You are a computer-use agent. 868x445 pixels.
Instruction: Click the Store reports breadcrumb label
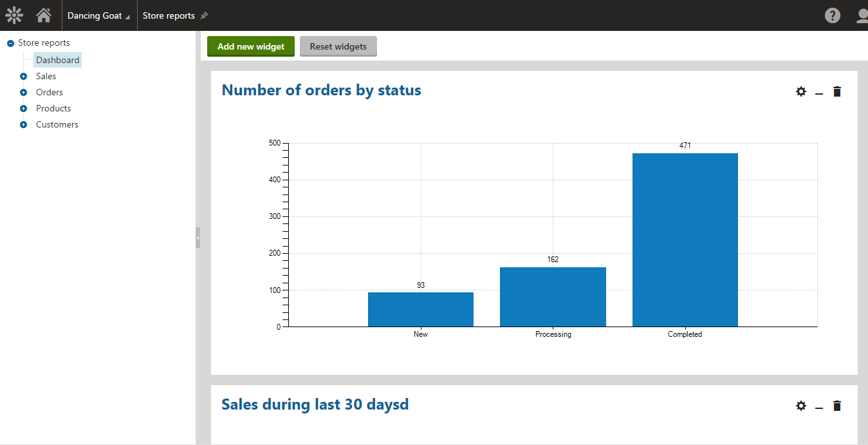click(x=168, y=15)
